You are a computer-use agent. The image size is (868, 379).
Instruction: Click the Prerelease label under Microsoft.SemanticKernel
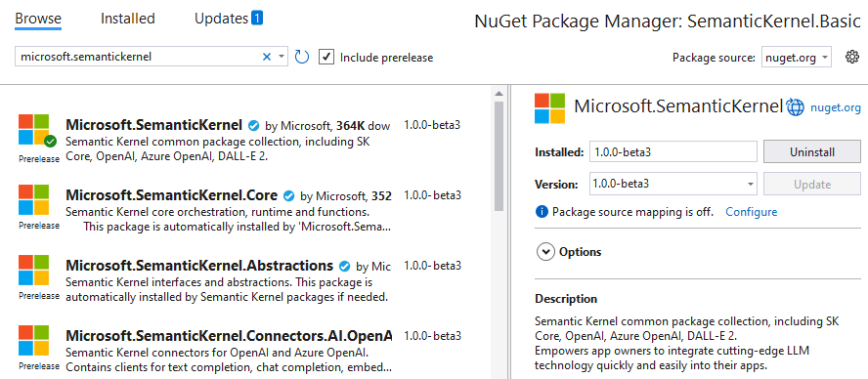39,159
